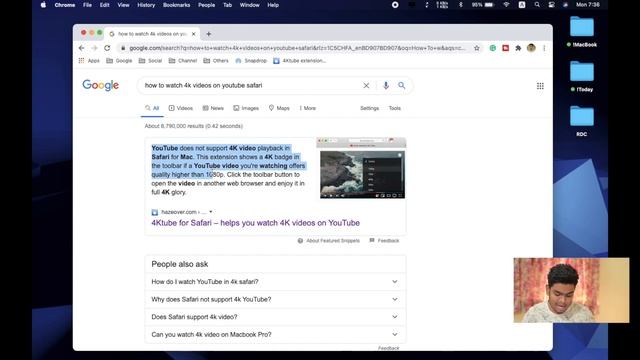Expand 'Can you watch 4k video on Macbook Pro?'

point(275,334)
